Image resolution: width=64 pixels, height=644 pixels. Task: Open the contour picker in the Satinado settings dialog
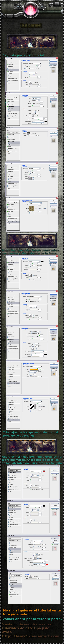click(30, 178)
